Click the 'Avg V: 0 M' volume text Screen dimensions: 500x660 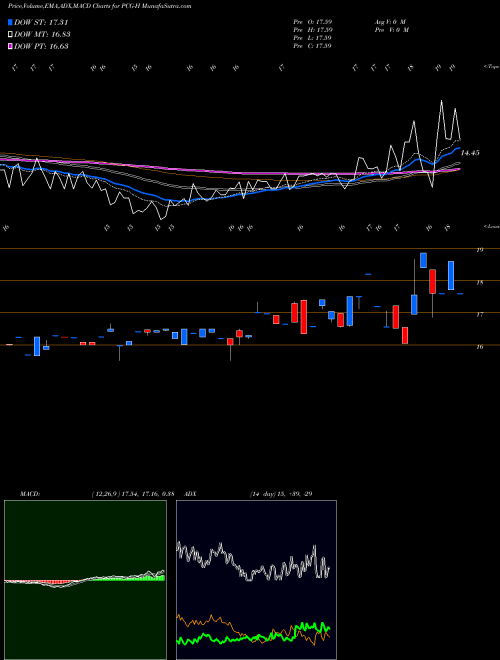tap(390, 22)
